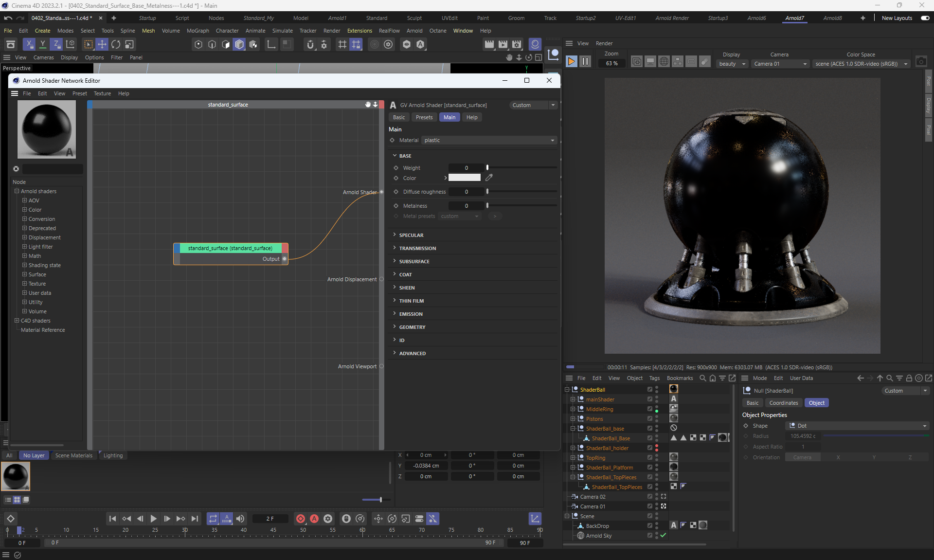Select the standard_surface node in graph
This screenshot has height=560, width=934.
[x=230, y=248]
